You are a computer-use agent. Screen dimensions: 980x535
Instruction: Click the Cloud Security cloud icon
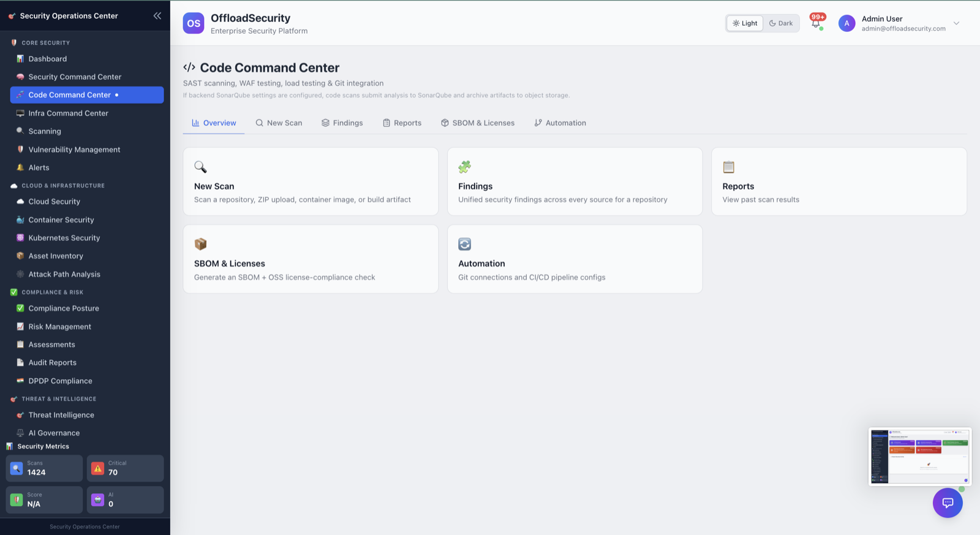tap(20, 202)
